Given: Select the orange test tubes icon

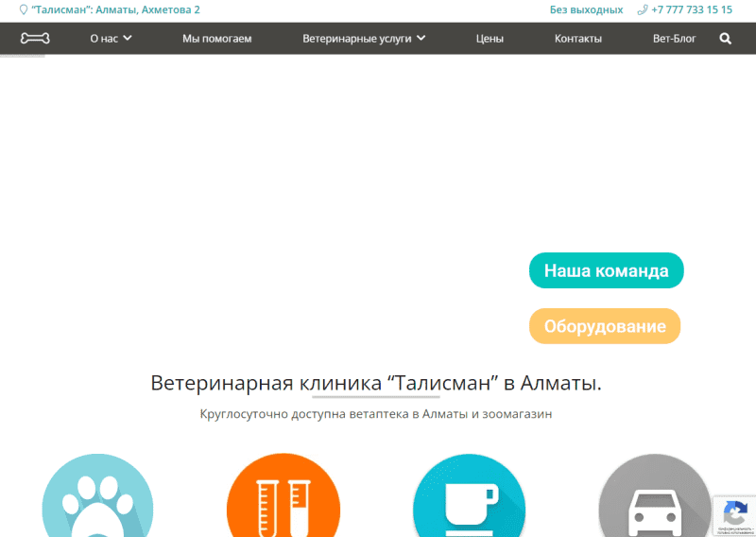Looking at the screenshot, I should point(283,495).
